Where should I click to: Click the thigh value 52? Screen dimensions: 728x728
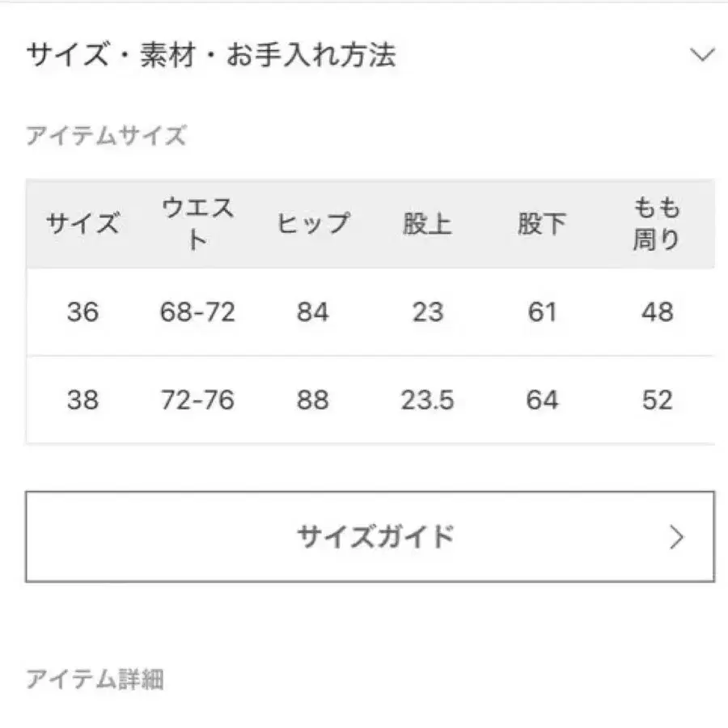[x=658, y=400]
